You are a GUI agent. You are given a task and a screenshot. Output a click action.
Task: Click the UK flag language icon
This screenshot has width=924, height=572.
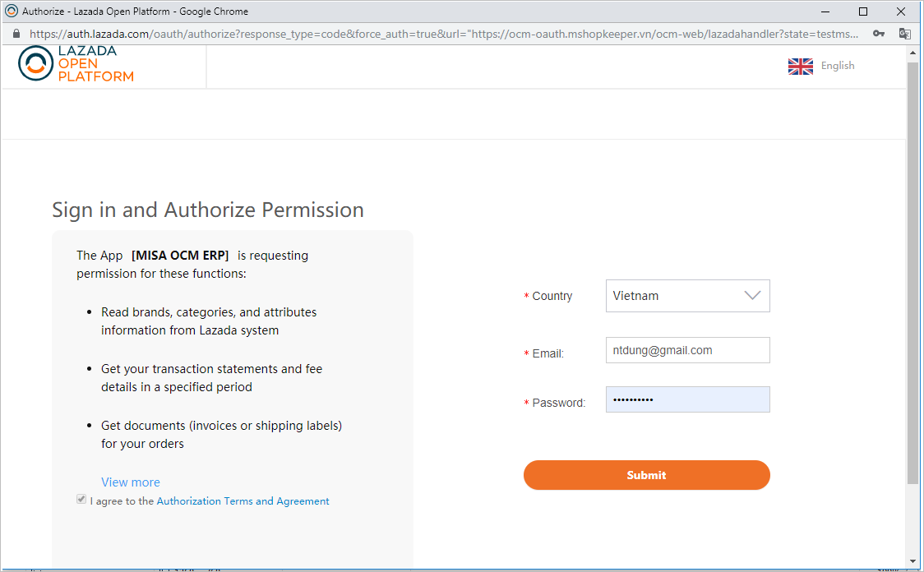tap(800, 67)
